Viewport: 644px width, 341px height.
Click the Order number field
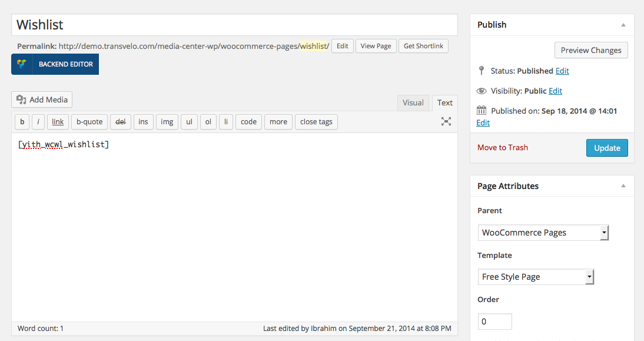[x=495, y=322]
